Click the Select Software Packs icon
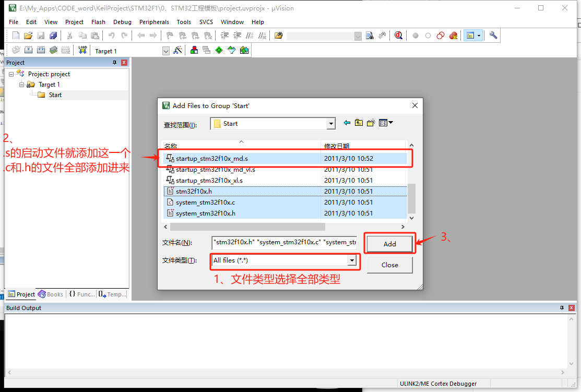This screenshot has width=581, height=392. coord(232,50)
